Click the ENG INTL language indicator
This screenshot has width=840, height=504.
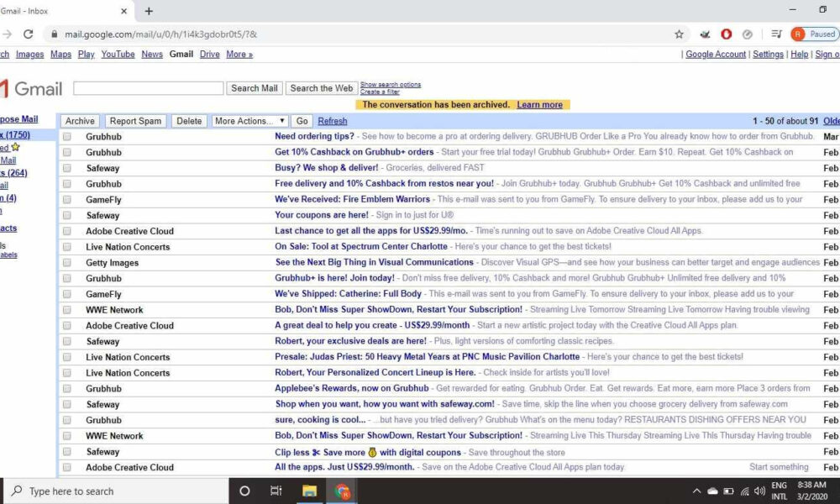(779, 491)
